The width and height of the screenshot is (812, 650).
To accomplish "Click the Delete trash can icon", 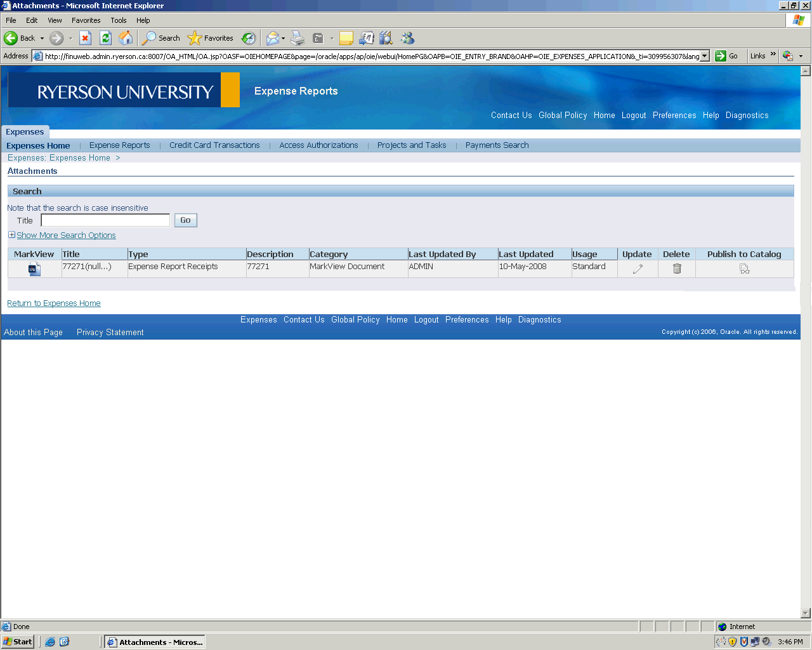I will 677,269.
